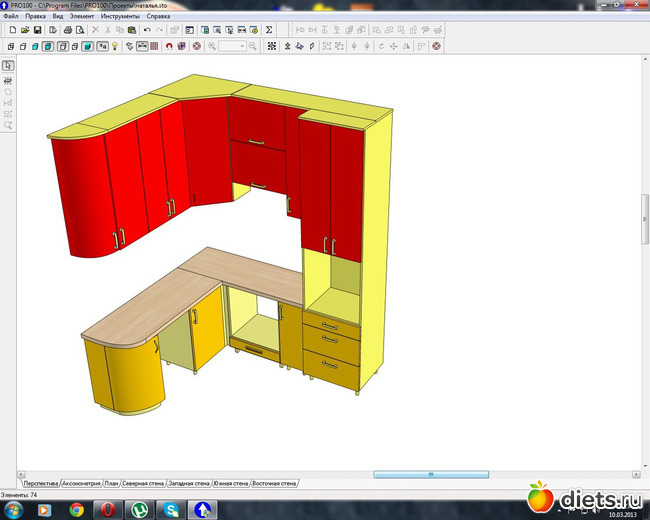Toggle the light bulb shading mode
Screen dimensions: 650x520
pos(115,46)
